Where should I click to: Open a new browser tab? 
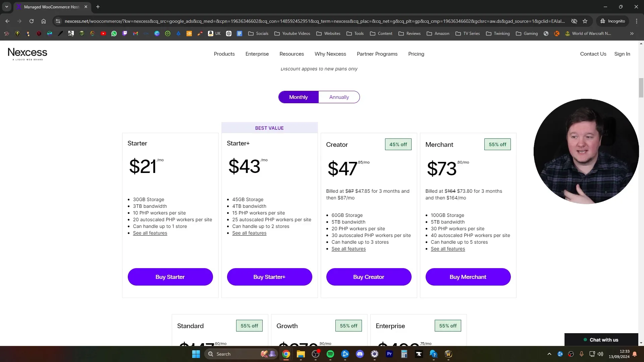point(98,7)
